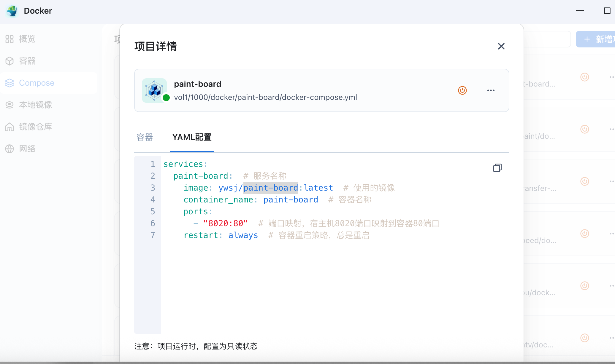Open 本地镜像 in the sidebar
Viewport: 615px width, 364px height.
[x=35, y=105]
